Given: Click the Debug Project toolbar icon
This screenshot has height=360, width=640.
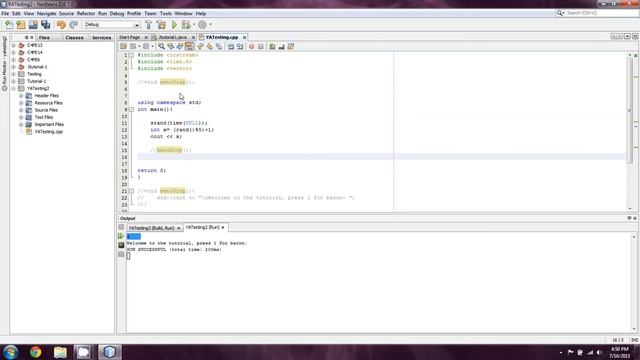Looking at the screenshot, I should [186, 25].
